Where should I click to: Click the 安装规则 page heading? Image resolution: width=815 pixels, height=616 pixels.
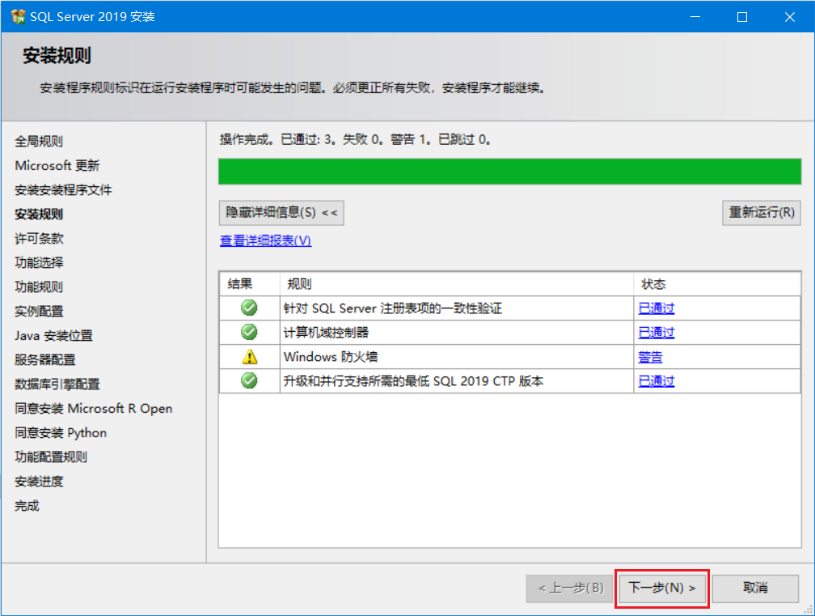pyautogui.click(x=57, y=56)
